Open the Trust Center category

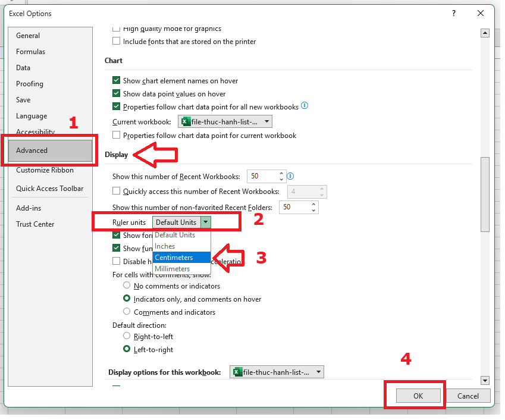point(35,225)
